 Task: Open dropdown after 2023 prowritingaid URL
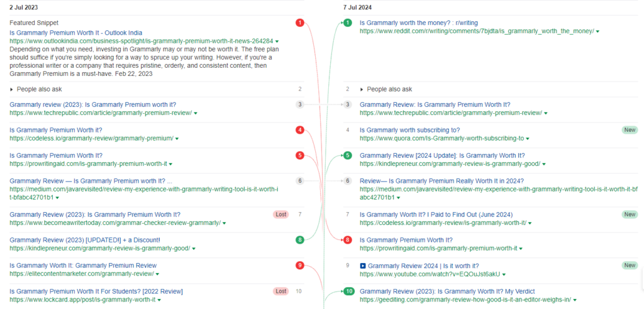pos(170,164)
